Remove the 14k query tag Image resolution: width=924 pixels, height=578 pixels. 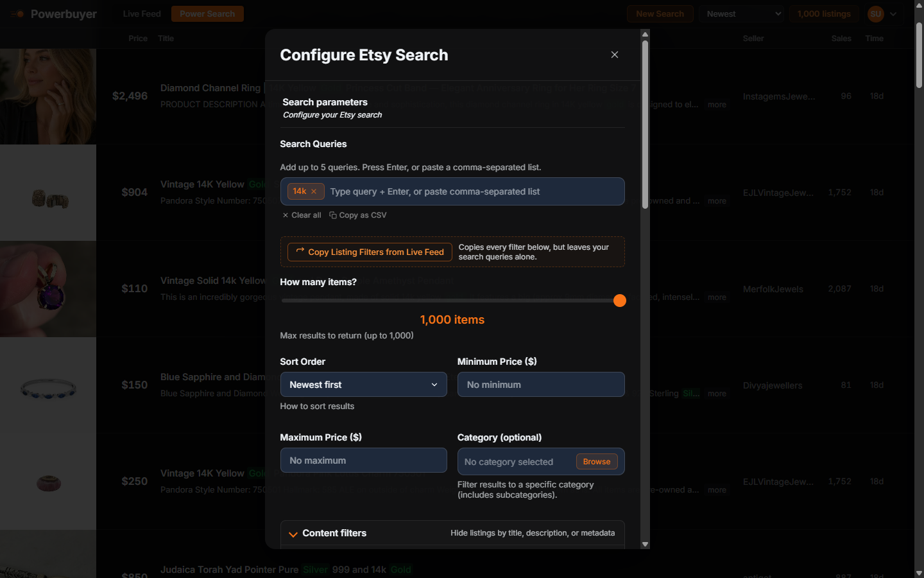pyautogui.click(x=314, y=191)
